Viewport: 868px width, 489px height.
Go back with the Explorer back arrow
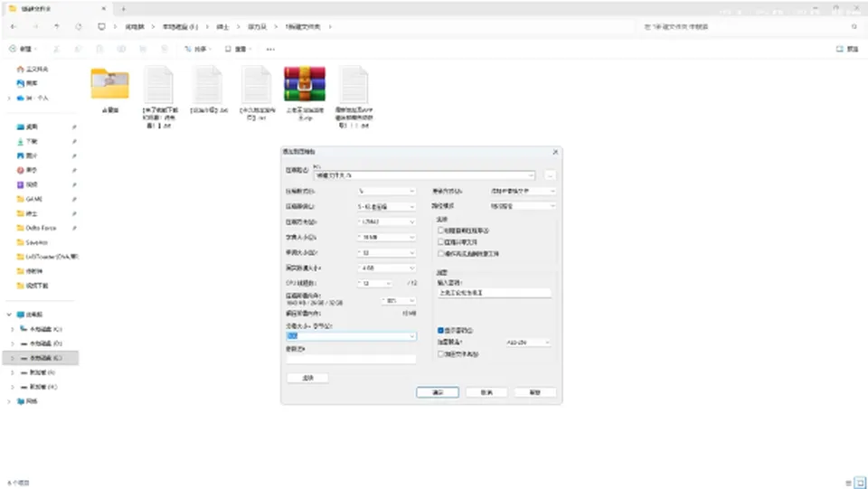click(x=14, y=26)
